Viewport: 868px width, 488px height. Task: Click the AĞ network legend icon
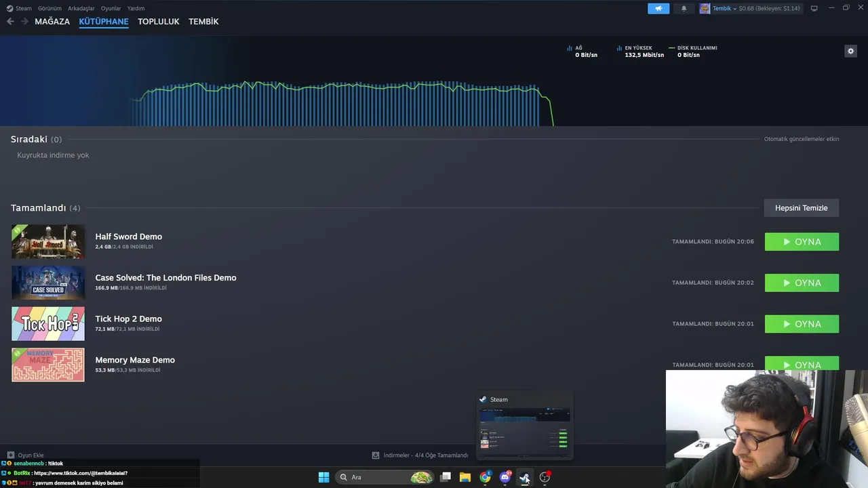click(570, 48)
